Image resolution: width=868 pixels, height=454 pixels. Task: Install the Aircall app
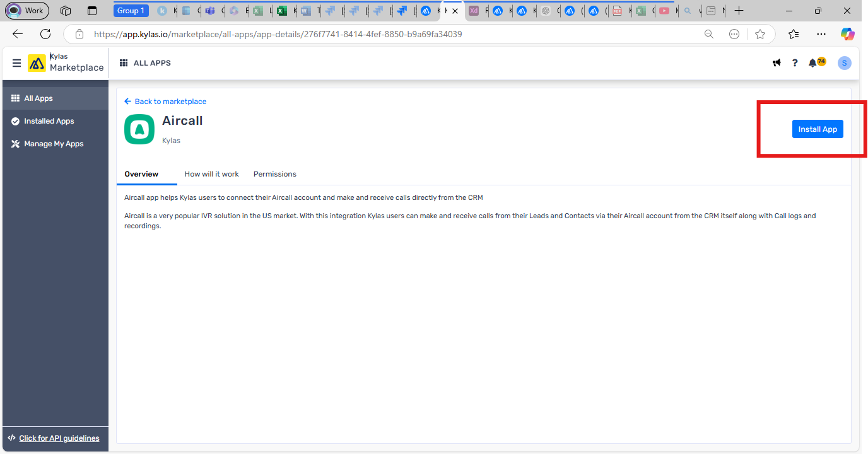click(x=818, y=129)
